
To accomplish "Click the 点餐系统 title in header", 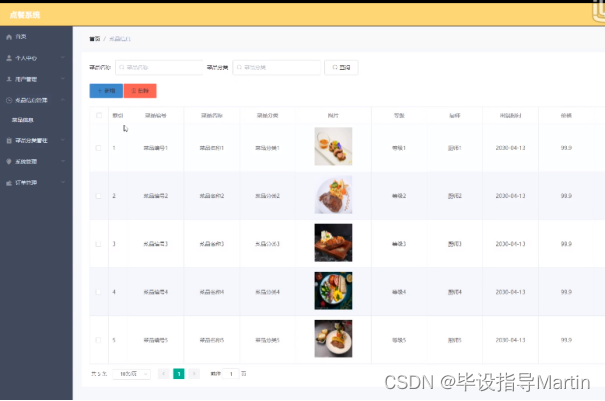I will pos(25,15).
